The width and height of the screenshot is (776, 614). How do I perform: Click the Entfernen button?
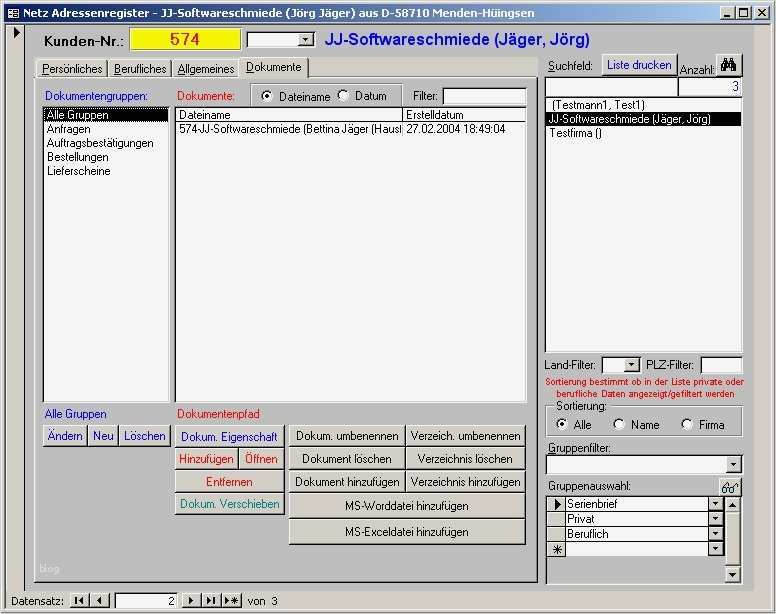point(229,482)
